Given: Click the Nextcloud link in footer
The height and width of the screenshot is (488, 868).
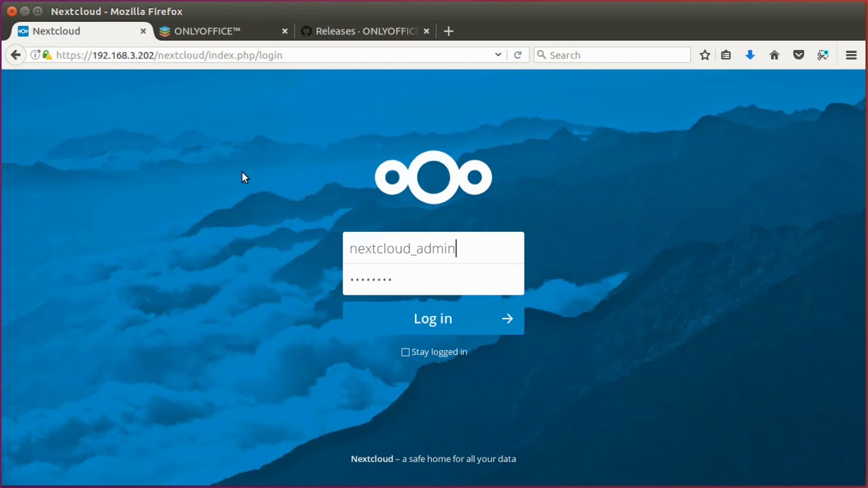Looking at the screenshot, I should pyautogui.click(x=372, y=459).
